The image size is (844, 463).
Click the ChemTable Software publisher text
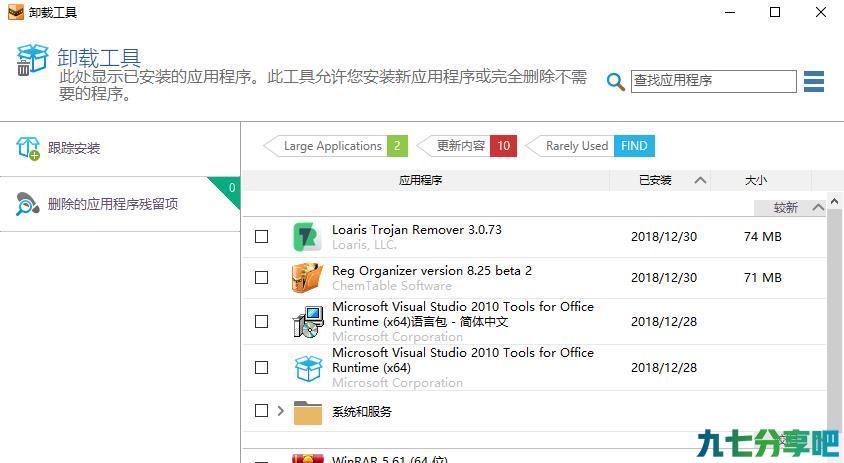(392, 286)
